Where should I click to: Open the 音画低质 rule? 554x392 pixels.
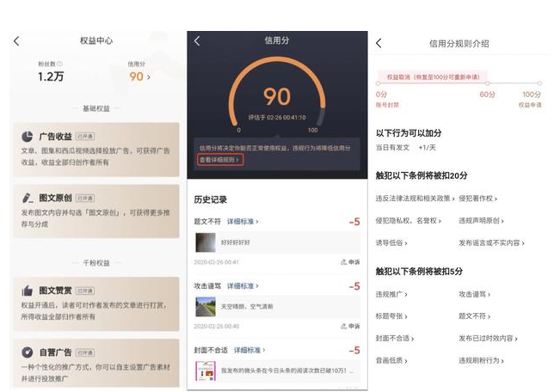(x=391, y=360)
